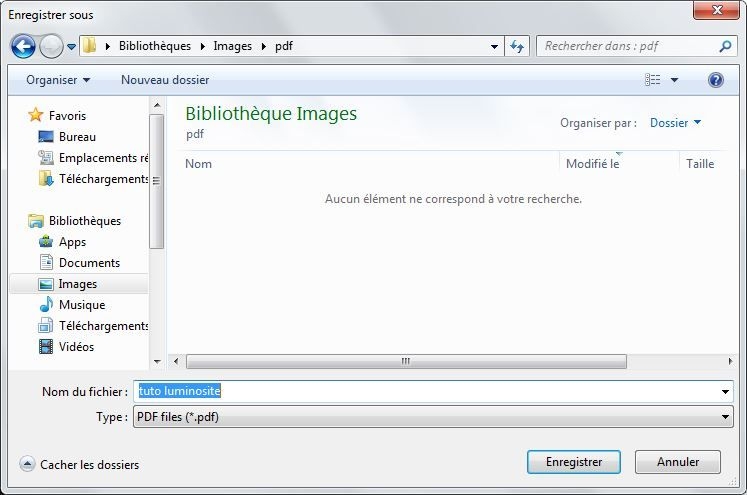The width and height of the screenshot is (747, 495).
Task: Click the refresh button next to address bar
Action: [517, 47]
